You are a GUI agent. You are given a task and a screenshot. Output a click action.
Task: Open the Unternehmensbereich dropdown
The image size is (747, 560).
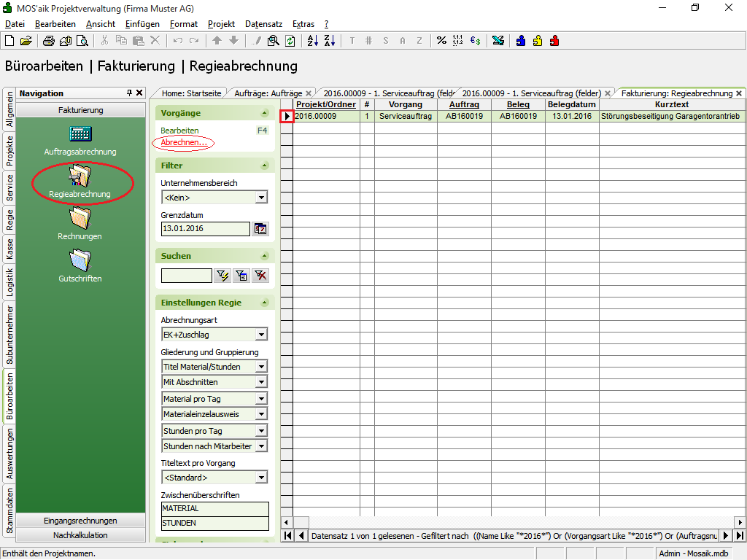pyautogui.click(x=261, y=198)
